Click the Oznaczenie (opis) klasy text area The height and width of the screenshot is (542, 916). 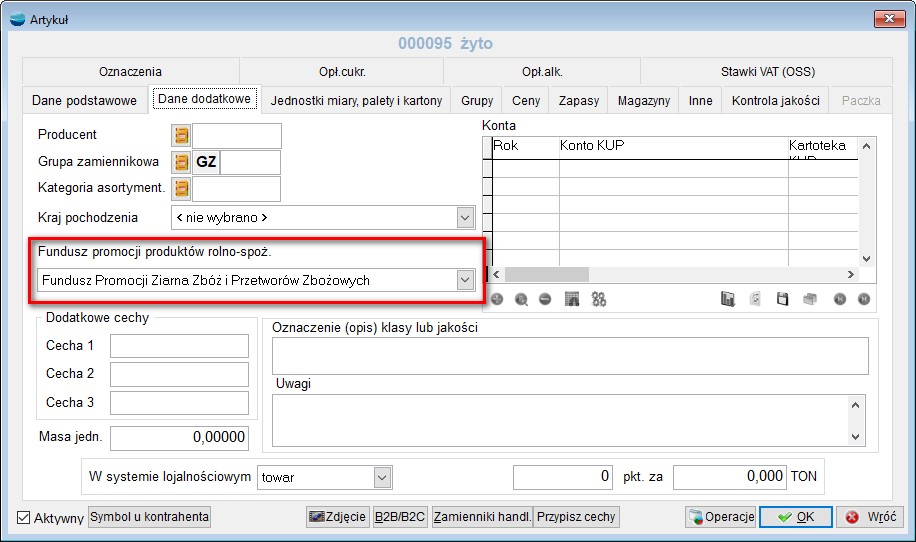(x=570, y=356)
